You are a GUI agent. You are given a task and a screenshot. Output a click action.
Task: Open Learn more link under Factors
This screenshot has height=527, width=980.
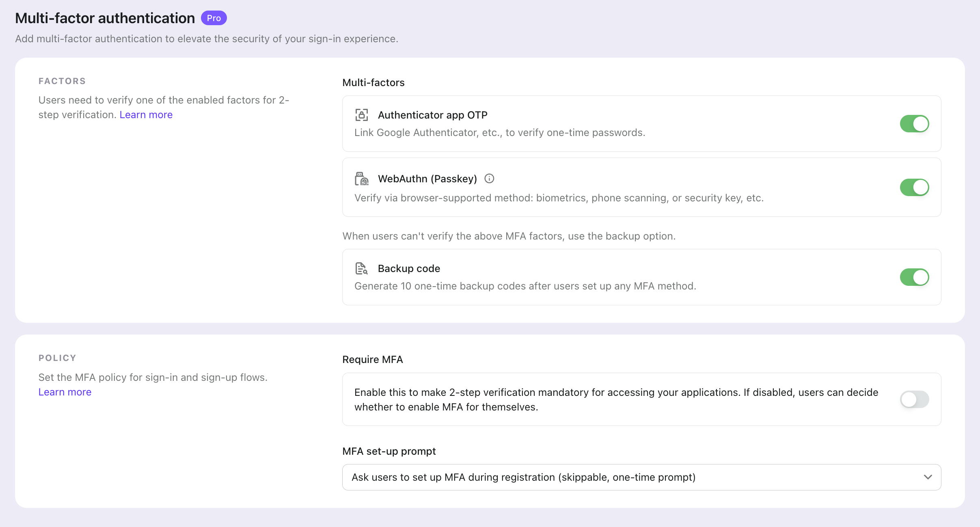click(x=146, y=115)
